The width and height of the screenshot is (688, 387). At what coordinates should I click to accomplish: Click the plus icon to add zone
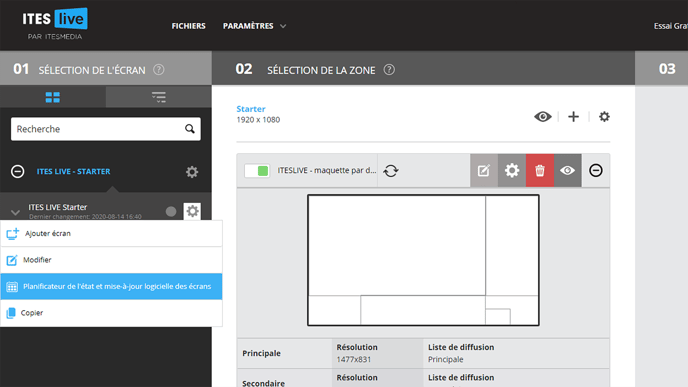(x=573, y=117)
